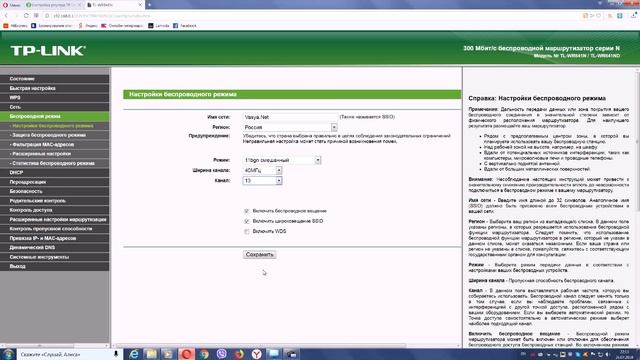Open Расширенные настройки маршрутизации item
Viewport: 640px width, 360px height.
(x=55, y=220)
